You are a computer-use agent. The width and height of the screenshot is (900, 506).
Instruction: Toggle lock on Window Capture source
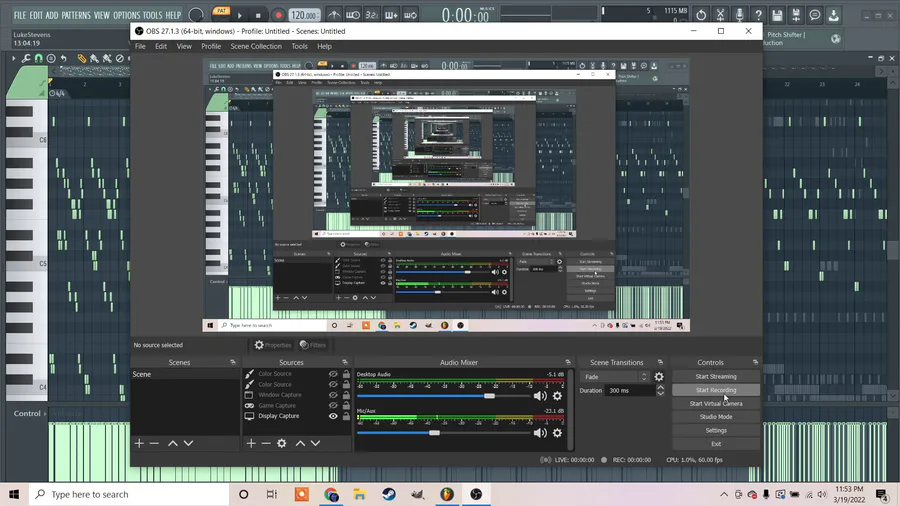tap(346, 395)
